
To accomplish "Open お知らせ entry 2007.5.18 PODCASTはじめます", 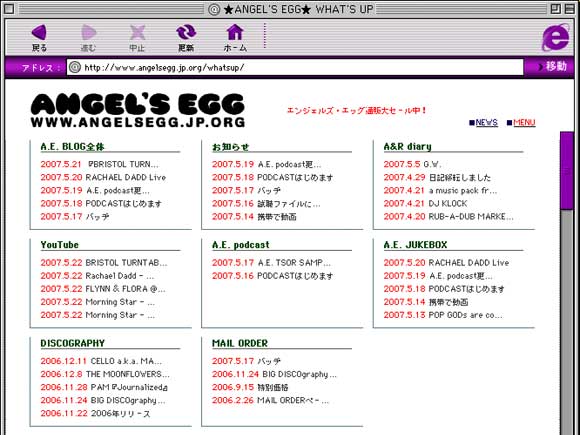I will coord(272,177).
